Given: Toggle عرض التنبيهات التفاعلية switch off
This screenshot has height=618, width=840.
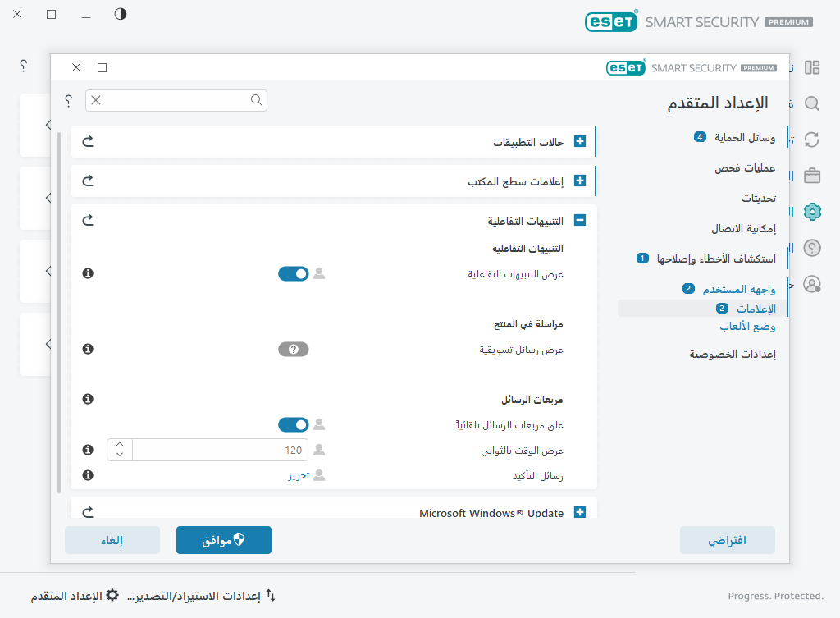Looking at the screenshot, I should (293, 273).
